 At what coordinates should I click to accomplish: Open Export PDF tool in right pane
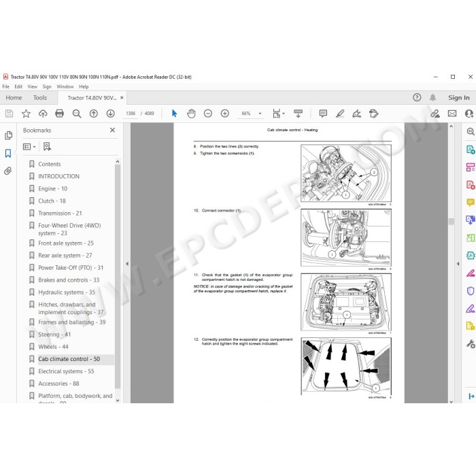click(x=471, y=150)
